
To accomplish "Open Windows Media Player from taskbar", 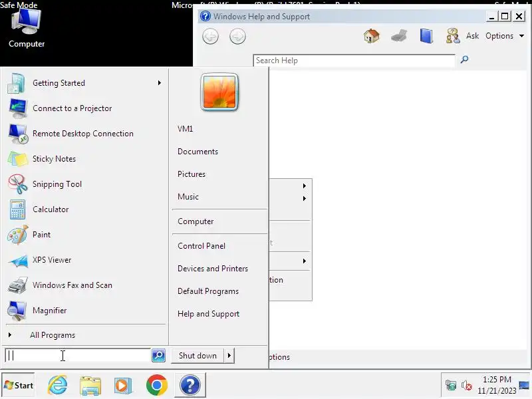I will tap(123, 386).
